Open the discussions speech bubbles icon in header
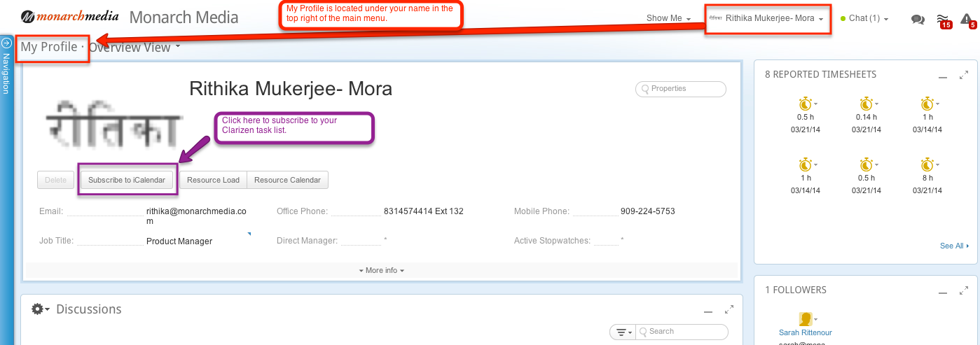Viewport: 980px width, 345px height. pos(918,20)
